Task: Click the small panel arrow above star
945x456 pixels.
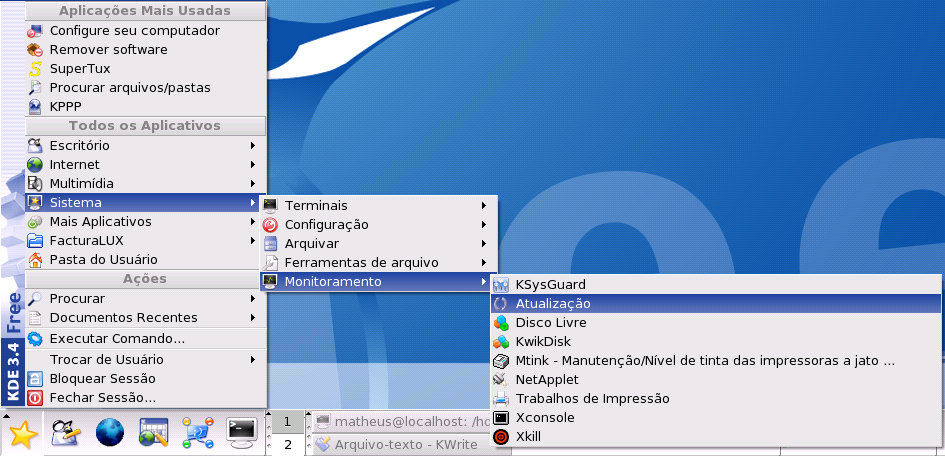Action: [x=5, y=415]
